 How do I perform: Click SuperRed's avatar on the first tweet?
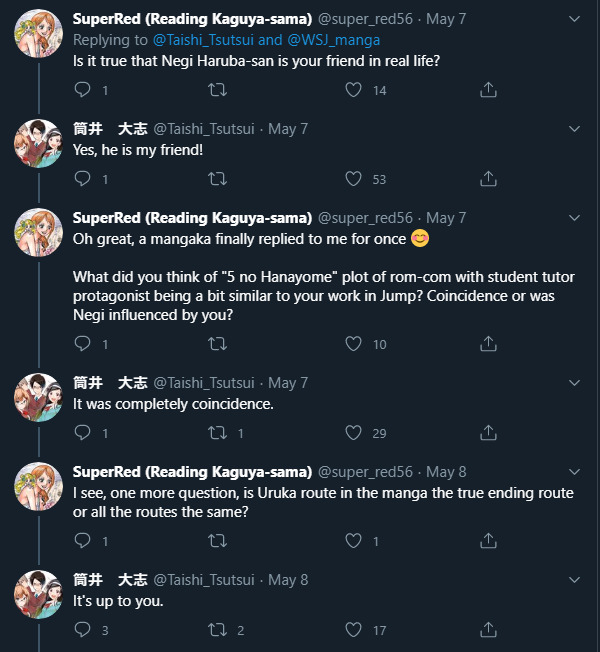tap(38, 34)
